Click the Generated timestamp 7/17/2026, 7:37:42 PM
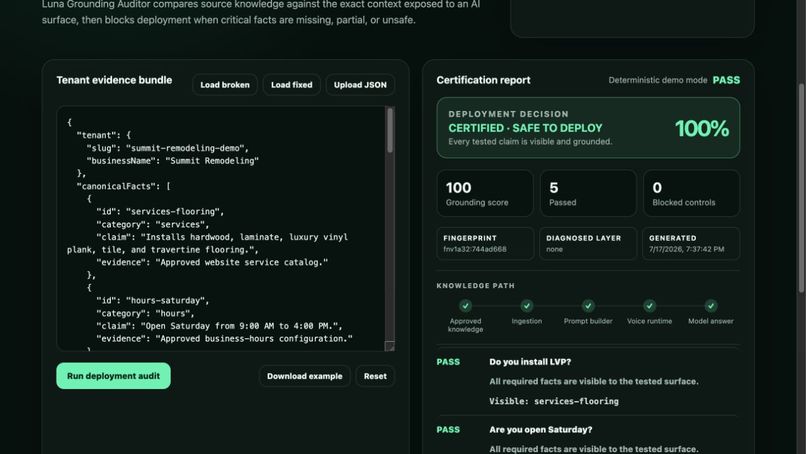Screen dimensions: 806x454 click(x=686, y=249)
